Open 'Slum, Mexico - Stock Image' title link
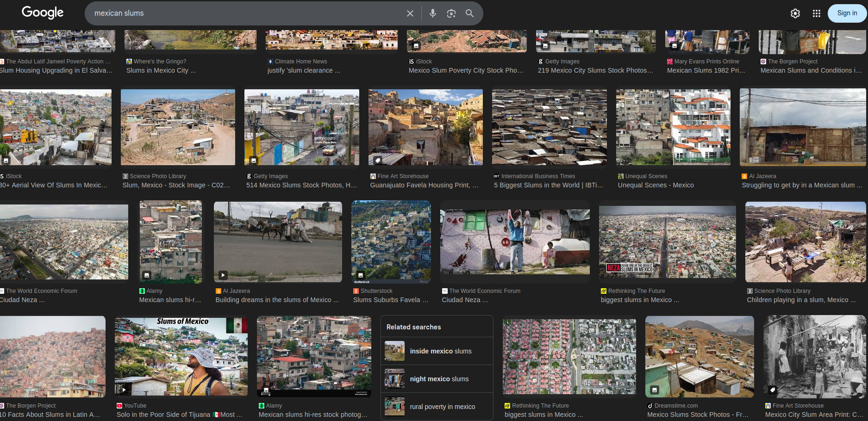This screenshot has width=868, height=421. click(x=176, y=185)
